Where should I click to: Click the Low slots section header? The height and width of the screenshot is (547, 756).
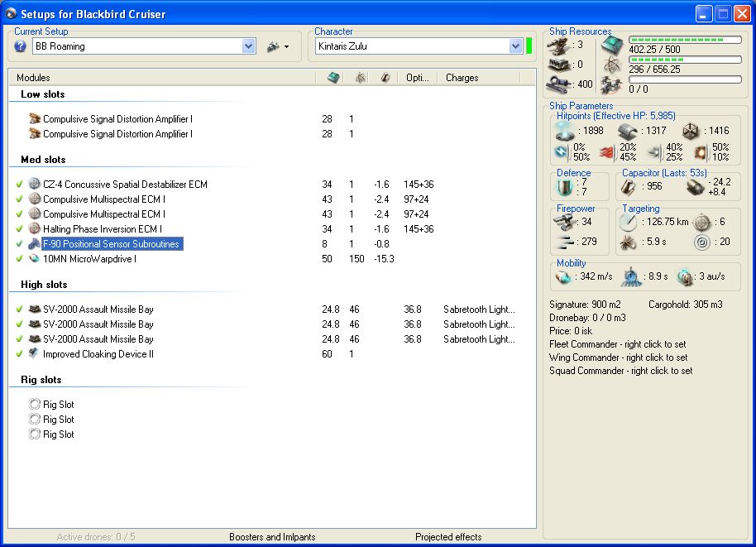43,94
